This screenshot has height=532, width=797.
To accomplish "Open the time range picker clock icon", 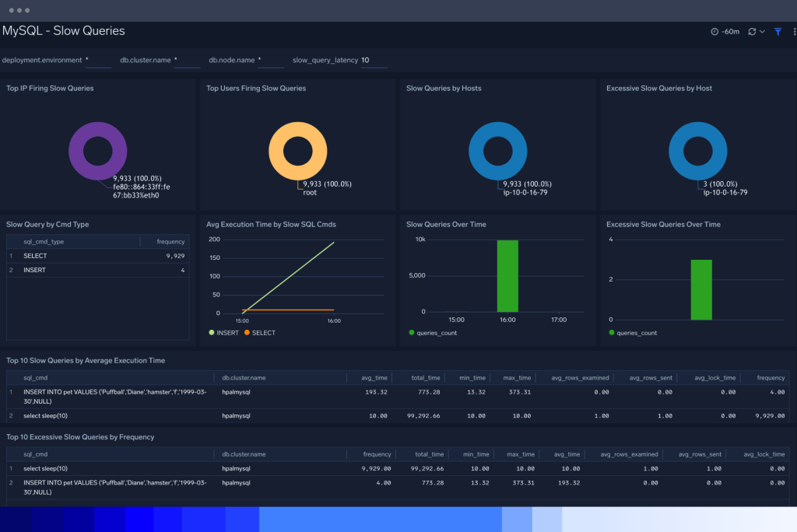I will coord(714,31).
